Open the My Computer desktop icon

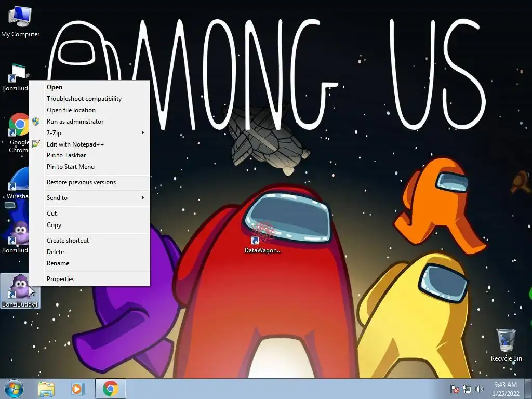(x=20, y=22)
